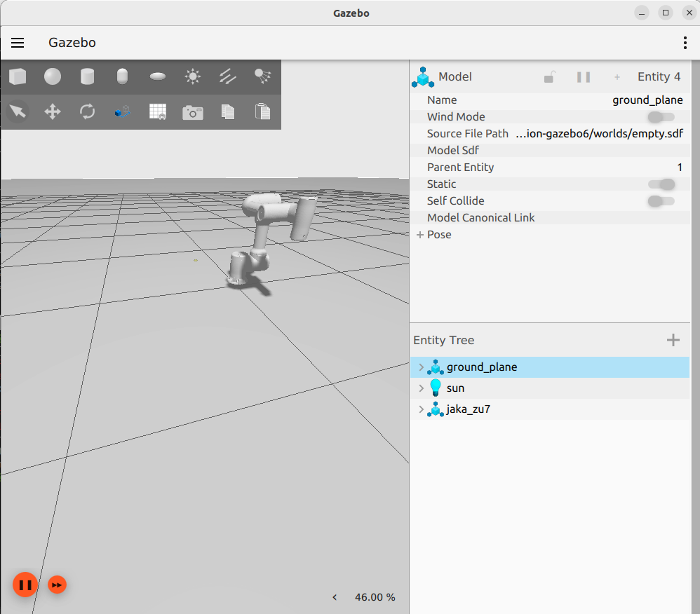This screenshot has width=700, height=614.
Task: Expand the jaka_zu7 tree node
Action: pos(421,409)
